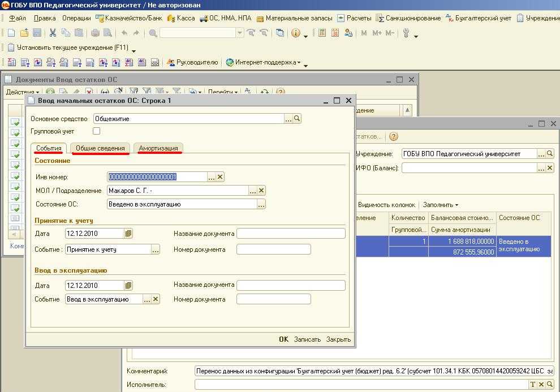
Task: Open ellipsis chooser for Принятие к учету Событие
Action: pos(156,249)
